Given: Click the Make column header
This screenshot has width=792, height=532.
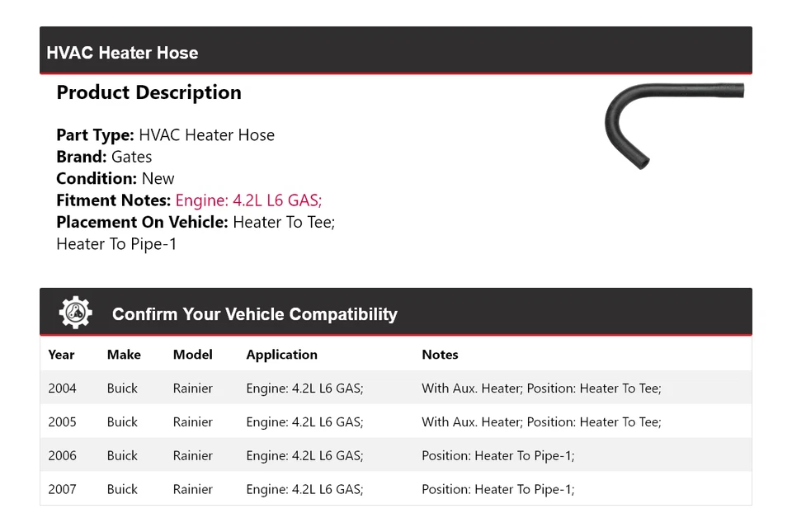Looking at the screenshot, I should (x=124, y=355).
